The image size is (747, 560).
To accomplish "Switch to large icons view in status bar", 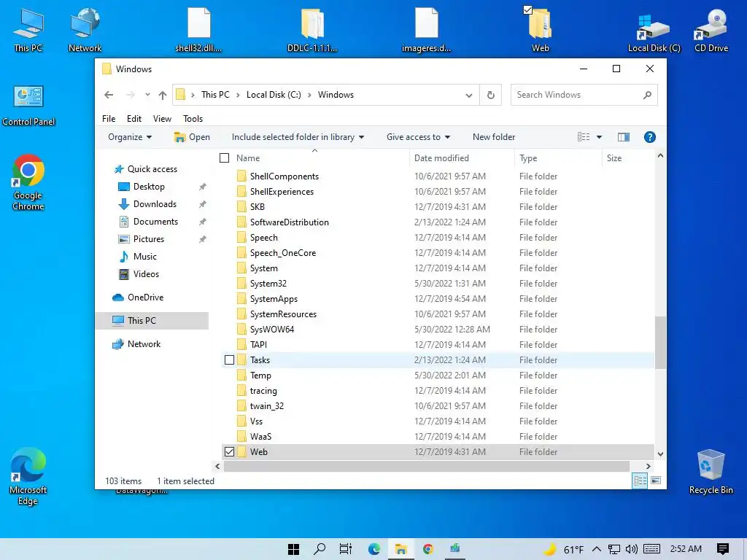I will point(656,481).
